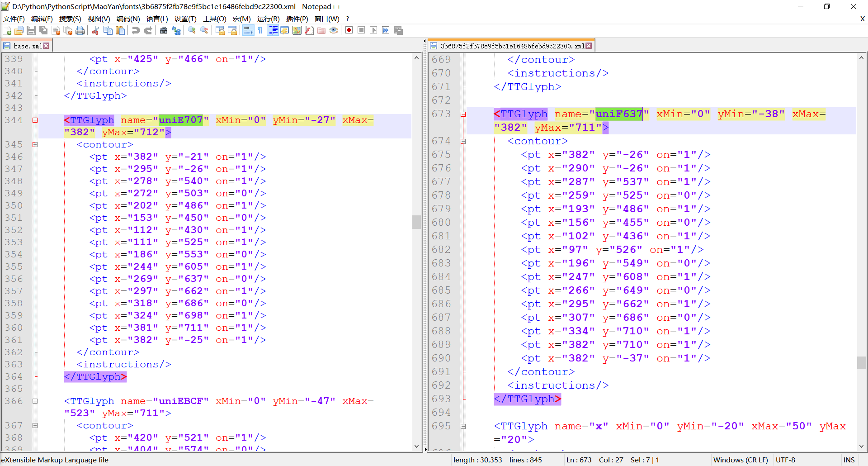Place cursor on uniE707 glyph name
Image resolution: width=868 pixels, height=466 pixels.
pos(180,120)
